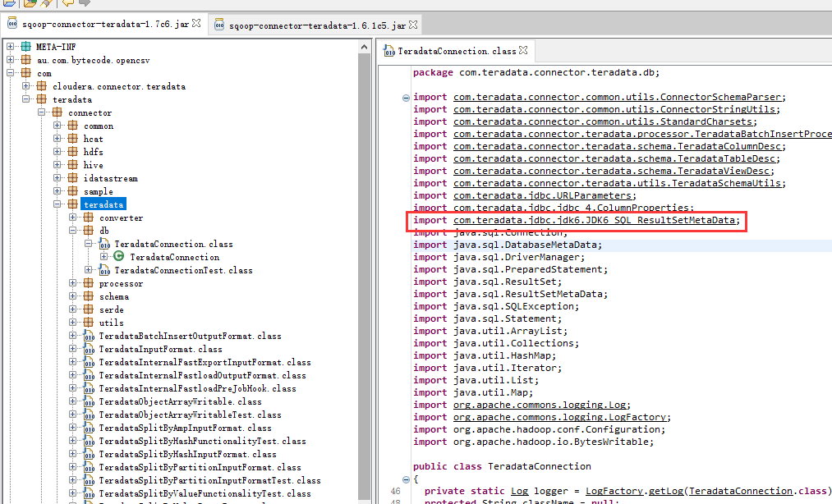The height and width of the screenshot is (504, 832).
Task: Click the java.sql.DatabaseMetaData import line
Action: 508,245
